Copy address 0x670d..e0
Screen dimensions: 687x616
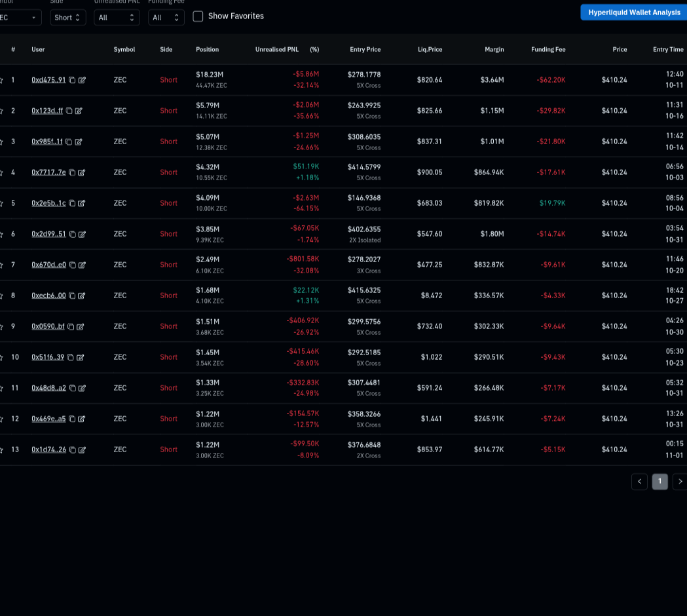coord(72,265)
